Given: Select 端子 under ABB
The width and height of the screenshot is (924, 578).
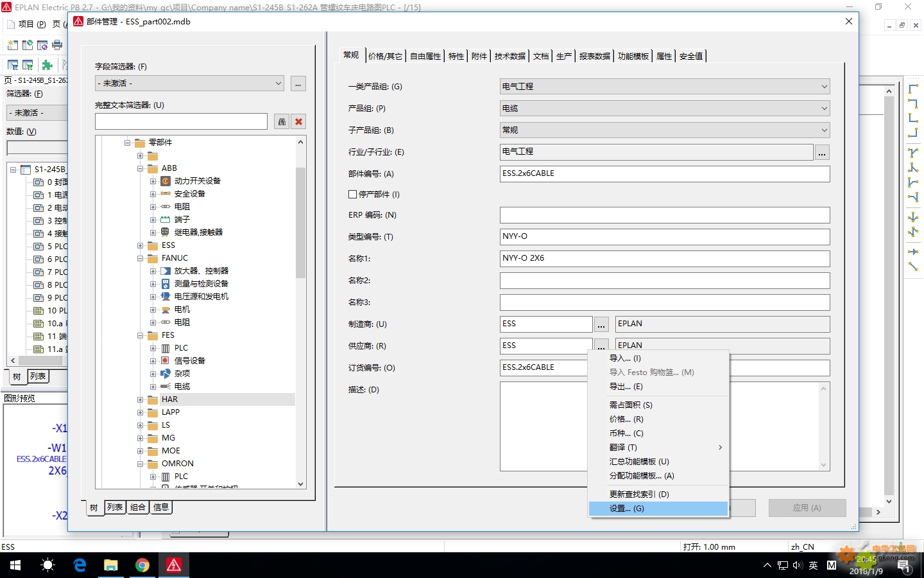Looking at the screenshot, I should pos(182,220).
